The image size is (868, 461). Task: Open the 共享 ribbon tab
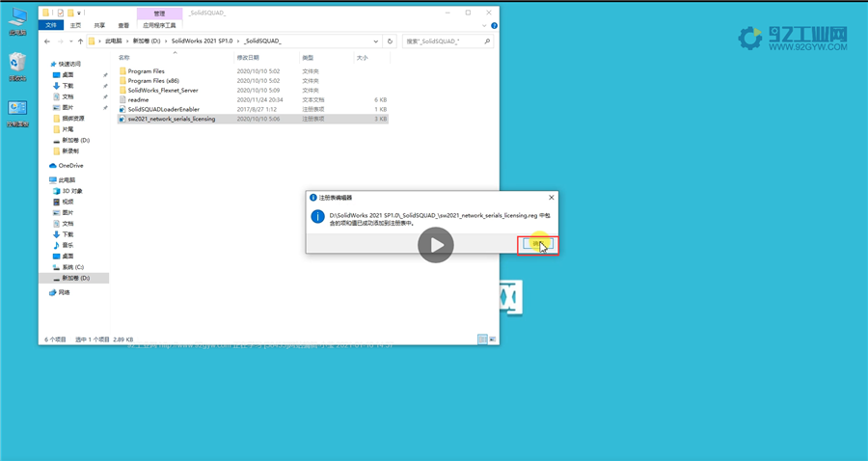coord(99,25)
